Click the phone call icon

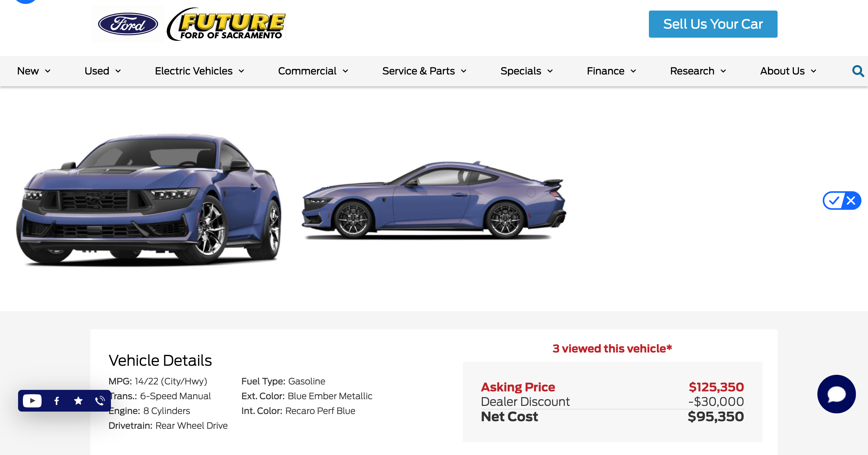[x=100, y=401]
